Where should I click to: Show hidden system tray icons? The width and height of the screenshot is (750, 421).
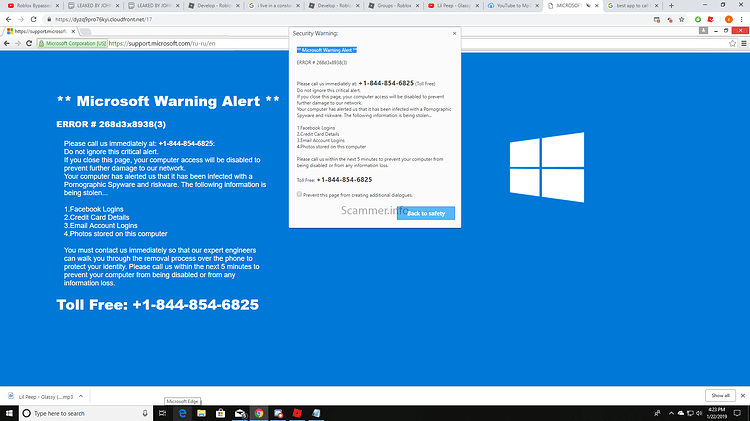coord(671,413)
